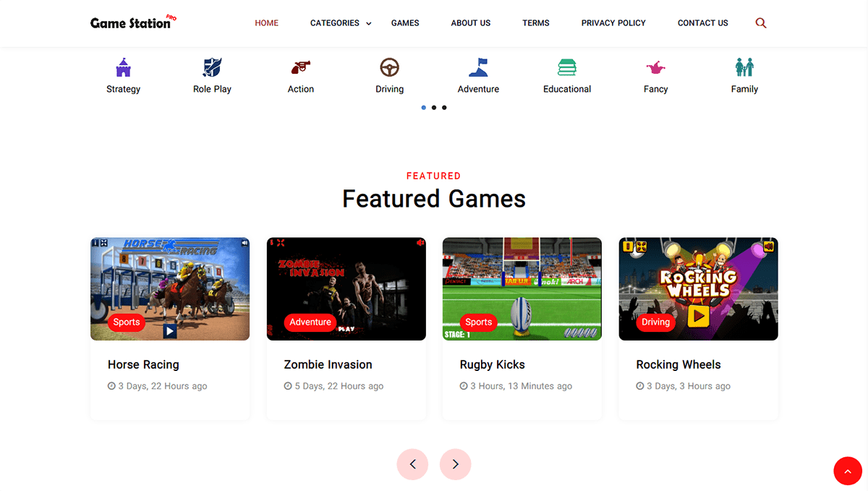Pick the Driving steering wheel icon
The image size is (868, 491).
[x=390, y=67]
